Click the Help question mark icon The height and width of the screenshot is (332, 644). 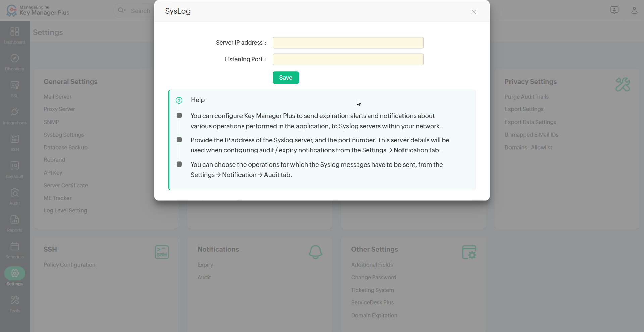click(179, 100)
